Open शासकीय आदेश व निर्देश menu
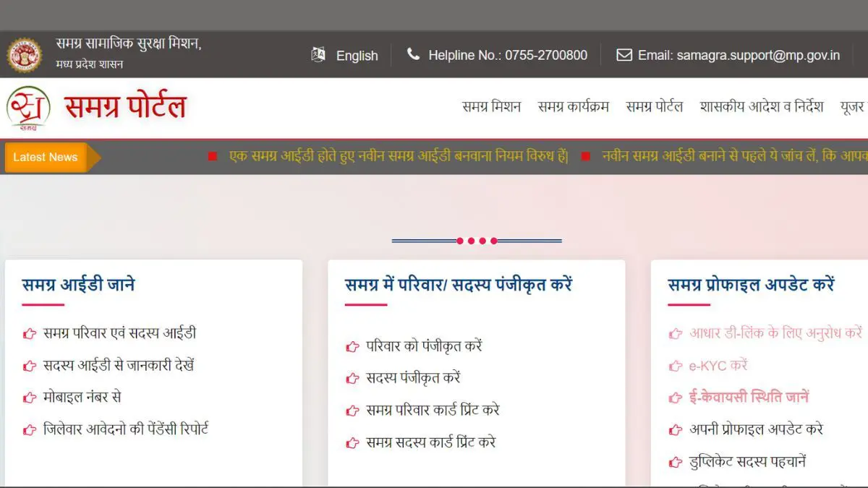Viewport: 868px width, 488px height. [x=761, y=107]
